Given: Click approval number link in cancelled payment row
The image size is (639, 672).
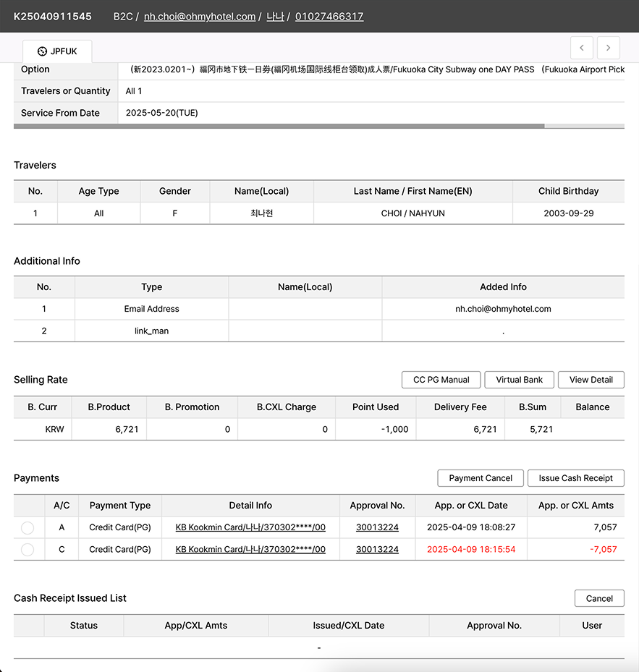Looking at the screenshot, I should click(377, 549).
